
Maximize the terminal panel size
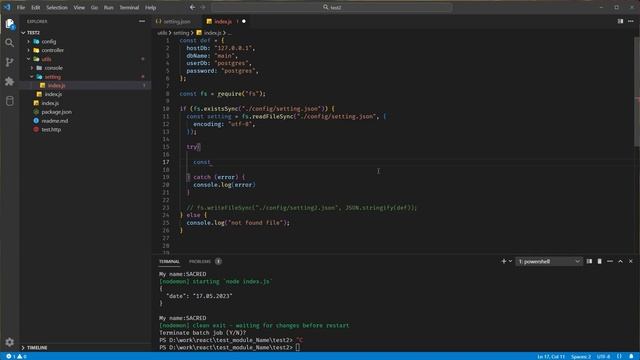620,261
